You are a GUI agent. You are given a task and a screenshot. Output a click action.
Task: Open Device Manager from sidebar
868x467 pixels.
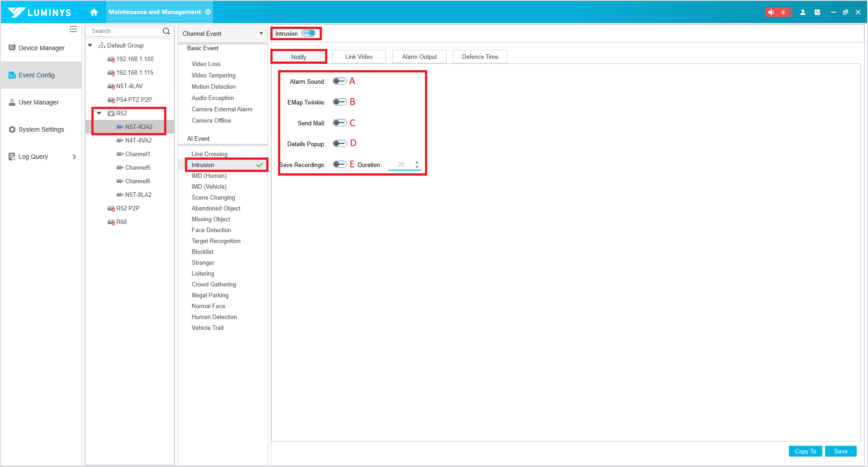41,48
